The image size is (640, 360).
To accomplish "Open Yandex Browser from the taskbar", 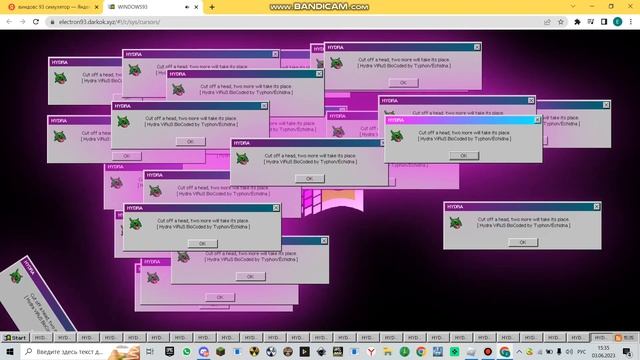I will click(371, 351).
